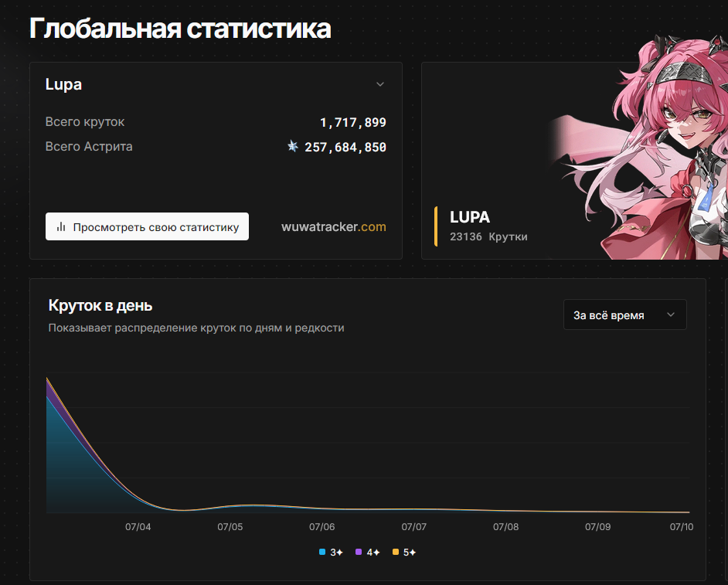Toggle the 3★ legend series
Screen dimensions: 728x585
coord(331,552)
